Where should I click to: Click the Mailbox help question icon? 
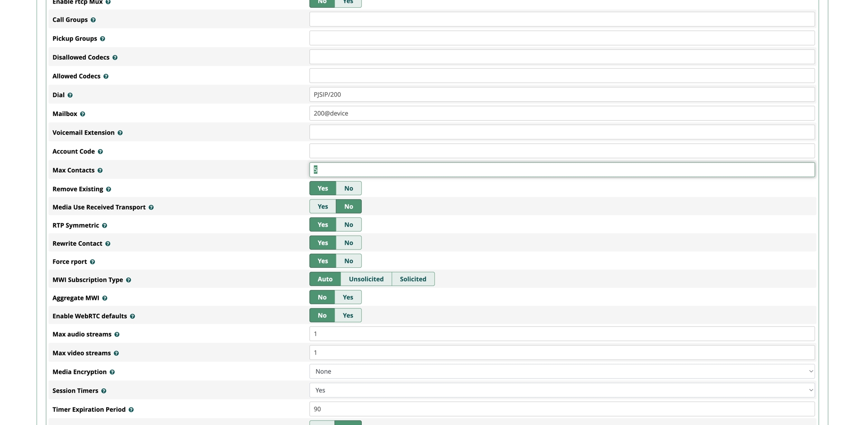click(x=83, y=114)
